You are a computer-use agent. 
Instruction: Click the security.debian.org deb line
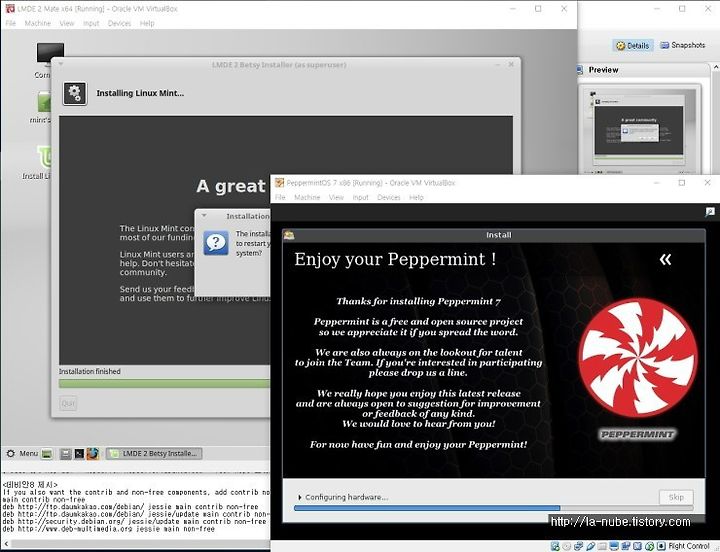134,522
